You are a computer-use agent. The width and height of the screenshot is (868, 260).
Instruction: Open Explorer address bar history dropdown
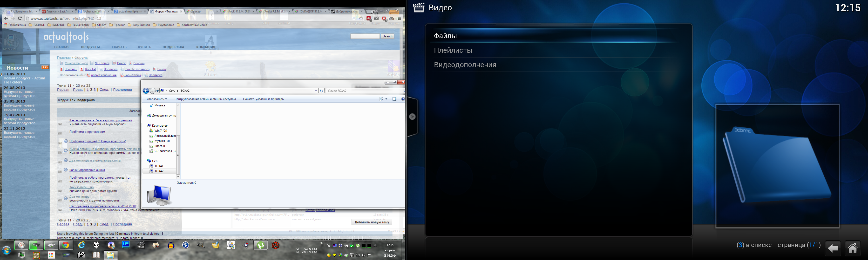tap(316, 91)
